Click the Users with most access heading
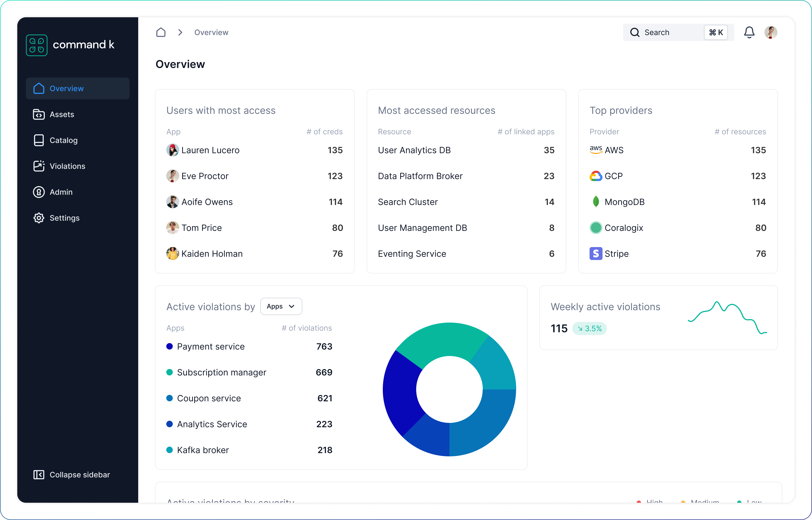The height and width of the screenshot is (520, 812). 221,110
